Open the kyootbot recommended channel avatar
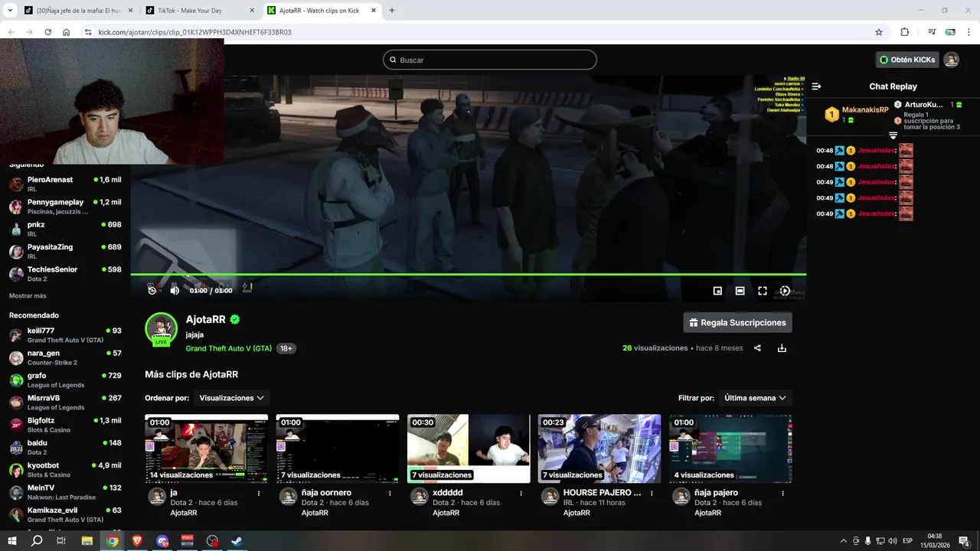The image size is (980, 551). click(x=15, y=470)
